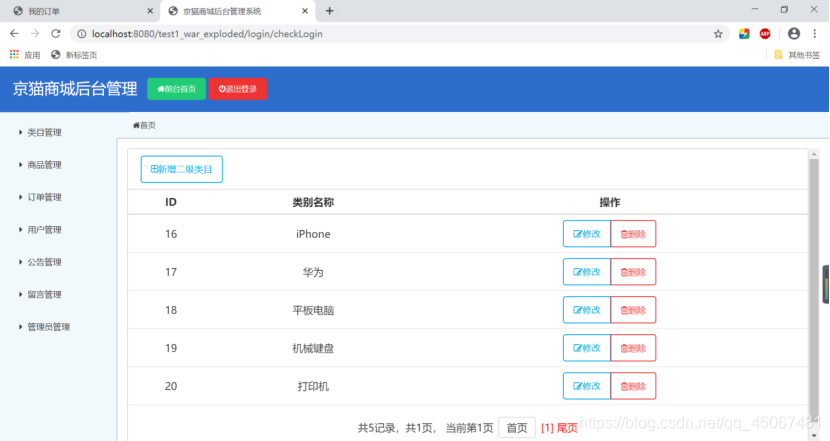The image size is (830, 441).
Task: Click the 类别名称 column header
Action: click(313, 202)
